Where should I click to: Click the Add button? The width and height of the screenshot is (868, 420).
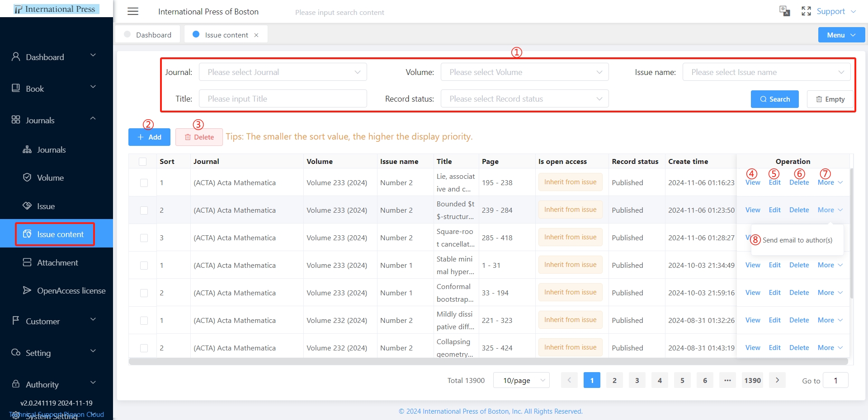click(149, 137)
